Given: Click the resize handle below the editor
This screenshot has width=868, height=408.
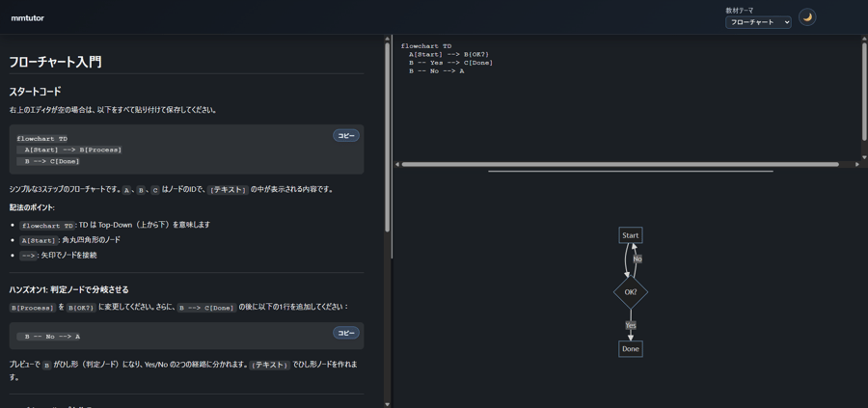Looking at the screenshot, I should tap(630, 172).
